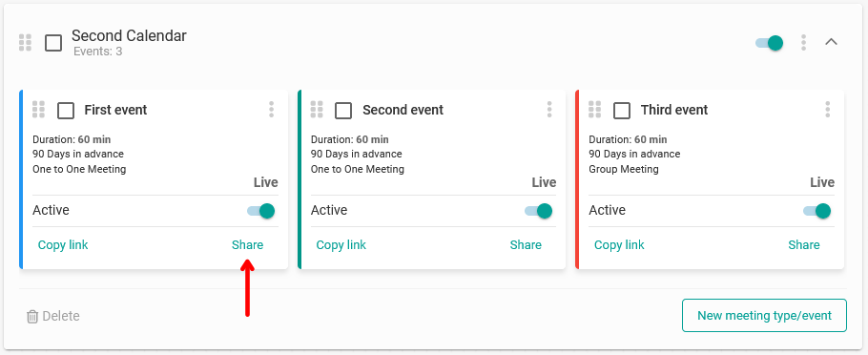Click 90 Days in advance in Third event
Screen dimensions: 868x355
click(634, 154)
